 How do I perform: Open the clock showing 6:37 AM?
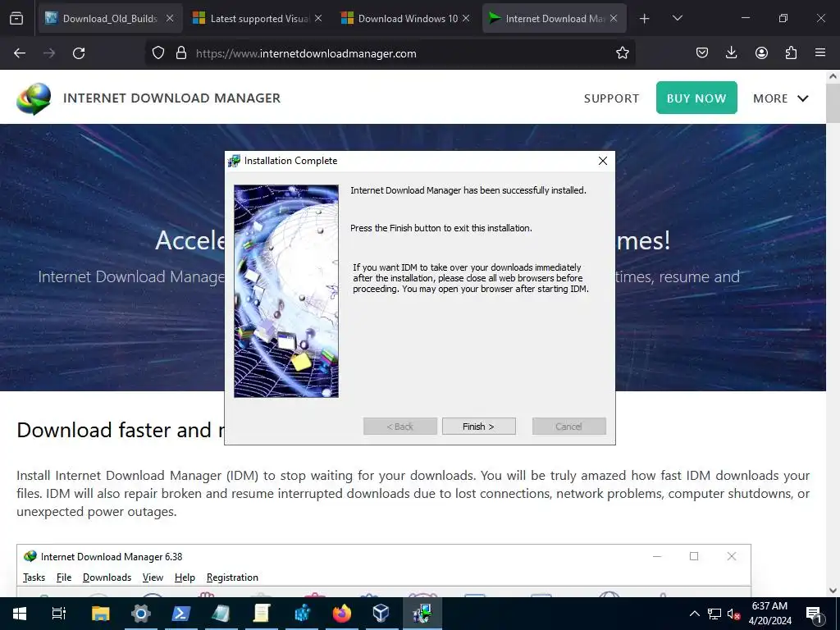(769, 614)
